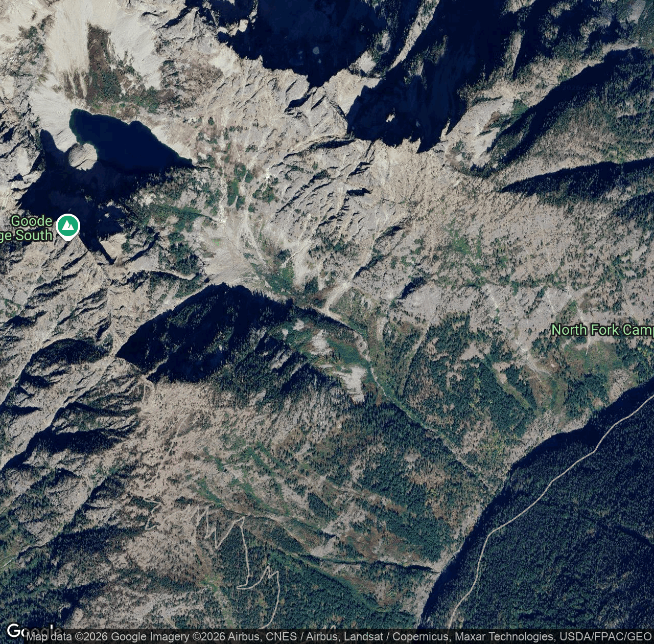Open the North Fork Camp map label

coord(602,330)
